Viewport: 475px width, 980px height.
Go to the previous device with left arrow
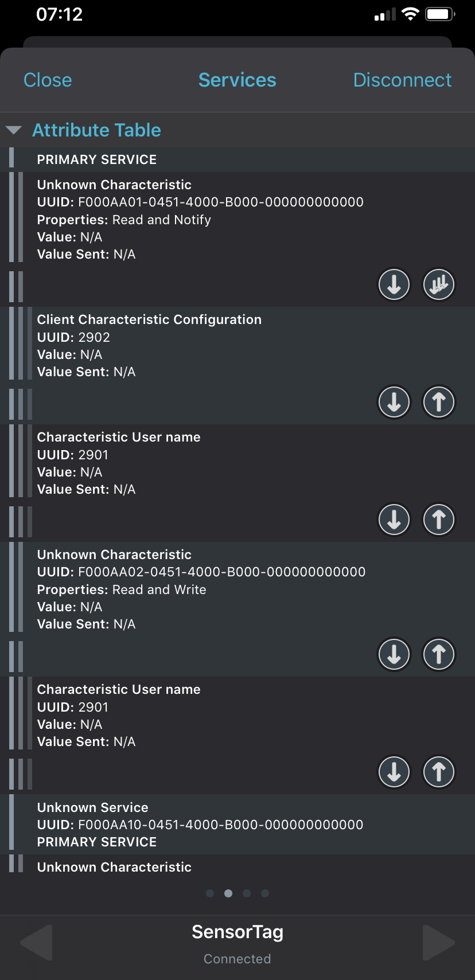pos(36,942)
